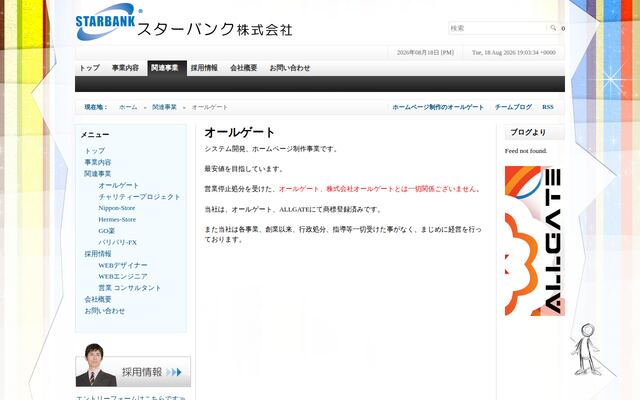Select 関連事業 in the sidebar menu

98,173
